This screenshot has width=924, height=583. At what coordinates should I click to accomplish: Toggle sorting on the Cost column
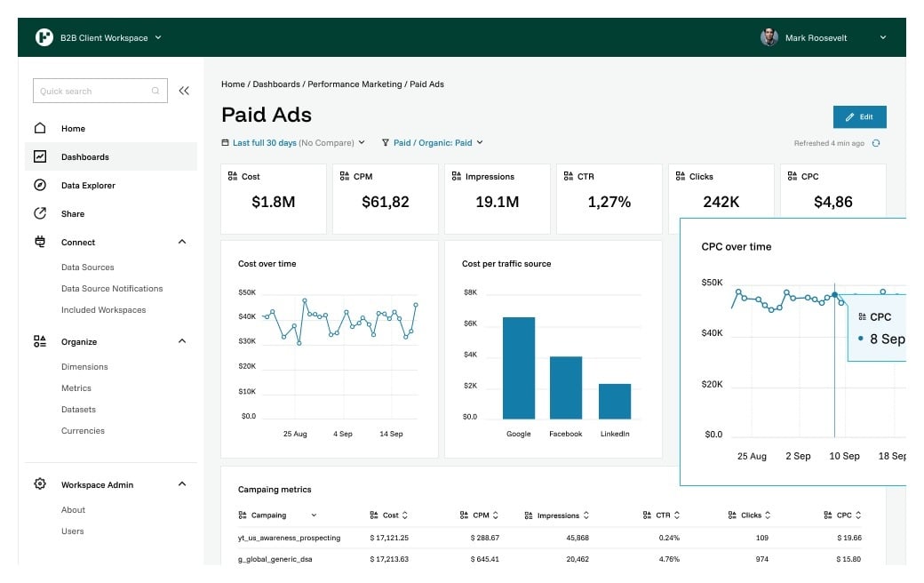click(406, 515)
